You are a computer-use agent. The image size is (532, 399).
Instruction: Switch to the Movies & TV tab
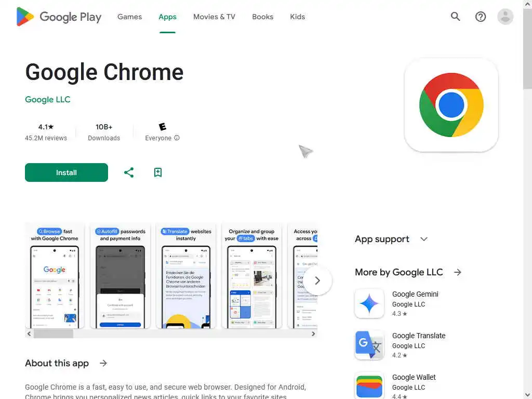click(x=214, y=17)
